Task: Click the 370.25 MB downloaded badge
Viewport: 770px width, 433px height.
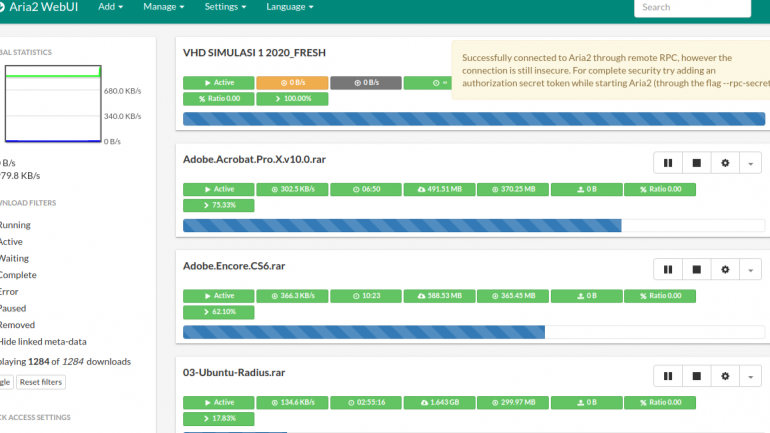Action: coord(513,189)
